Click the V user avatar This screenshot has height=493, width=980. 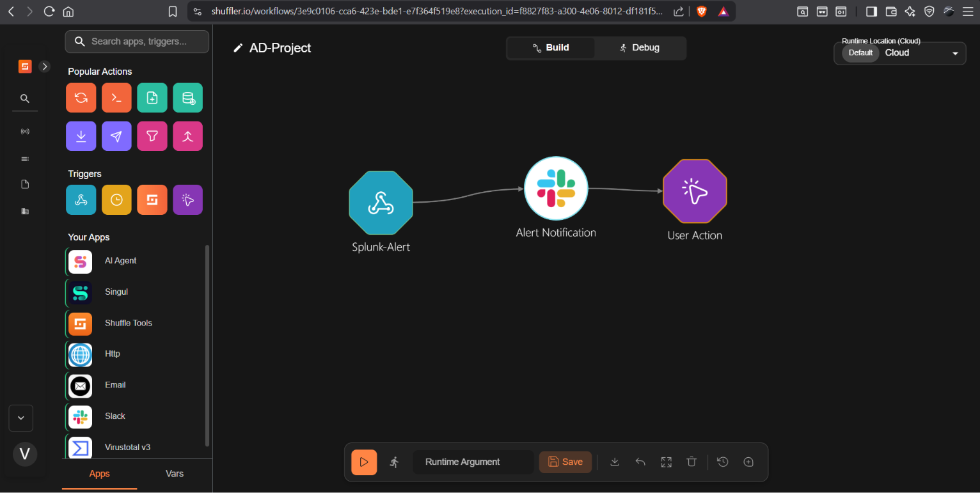25,455
